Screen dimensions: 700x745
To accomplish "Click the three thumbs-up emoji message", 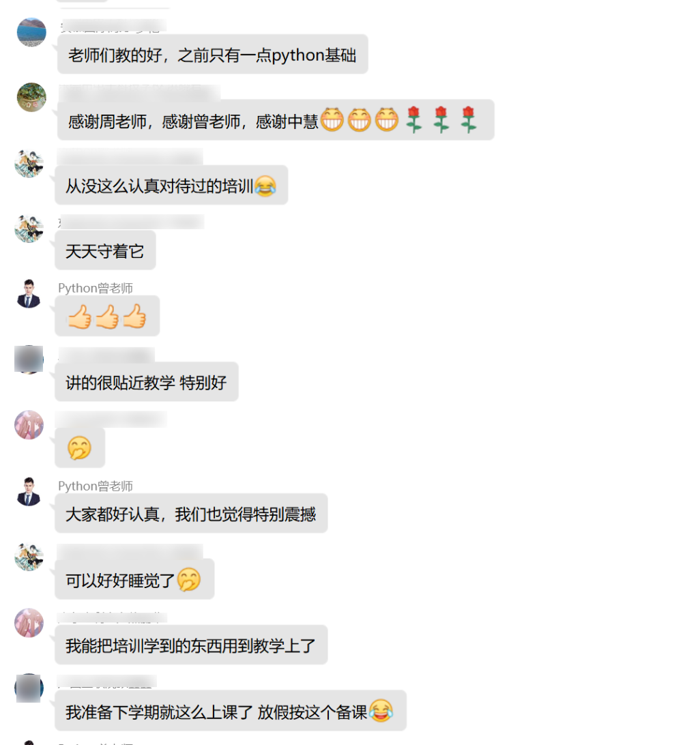I will (x=107, y=316).
